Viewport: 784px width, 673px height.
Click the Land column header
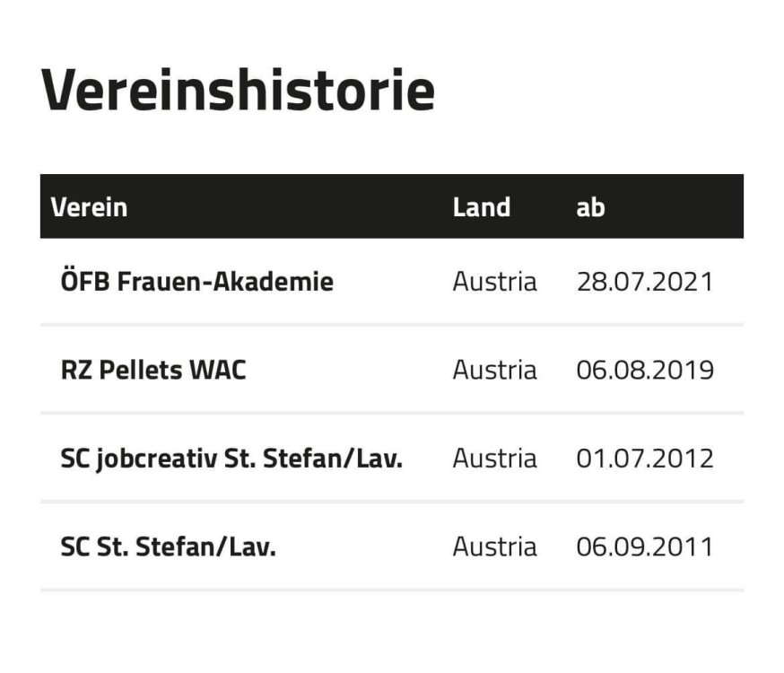[x=481, y=207]
